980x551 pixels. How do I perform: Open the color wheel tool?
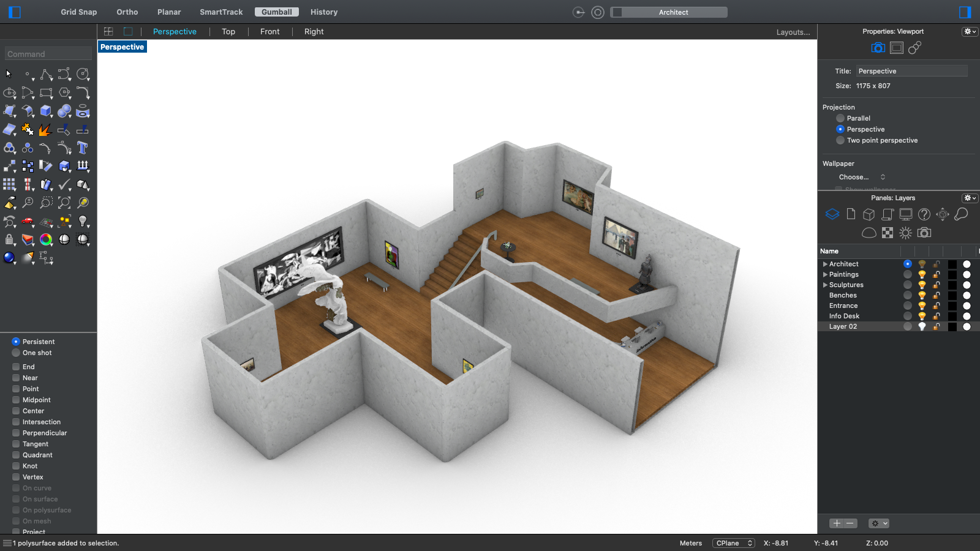[x=46, y=239]
